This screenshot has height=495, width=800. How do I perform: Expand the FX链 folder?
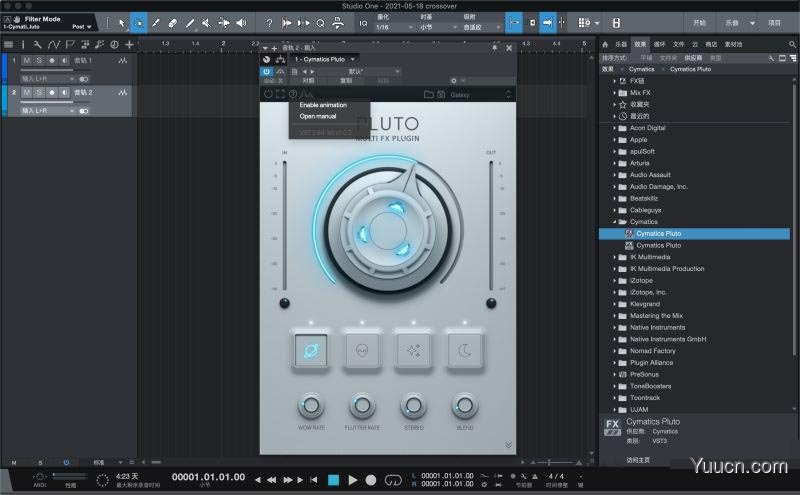(614, 81)
